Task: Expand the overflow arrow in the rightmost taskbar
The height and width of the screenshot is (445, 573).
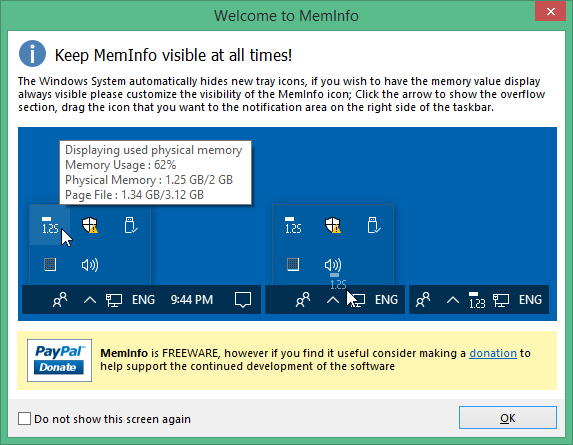Action: pyautogui.click(x=453, y=300)
